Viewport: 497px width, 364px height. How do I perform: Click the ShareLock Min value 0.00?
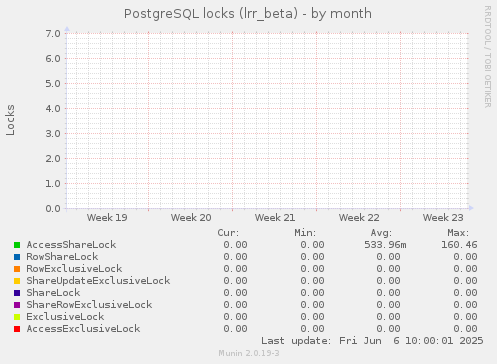(x=312, y=293)
